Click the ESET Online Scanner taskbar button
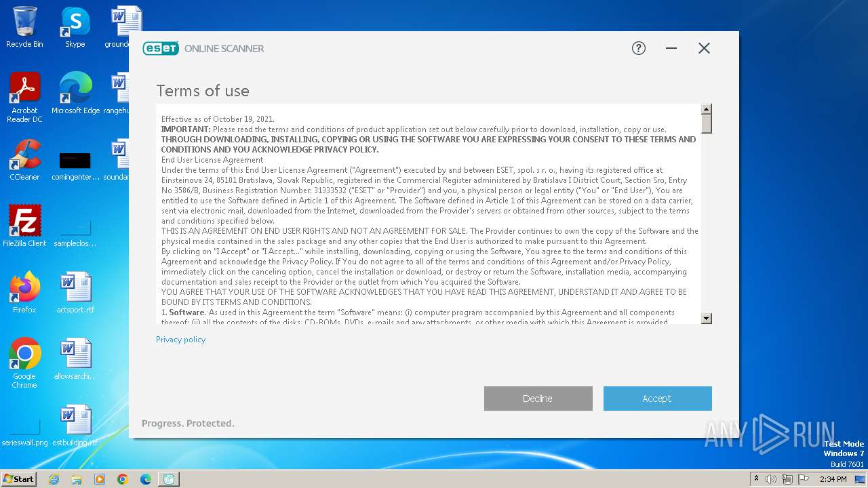Image resolution: width=868 pixels, height=488 pixels. pos(169,479)
